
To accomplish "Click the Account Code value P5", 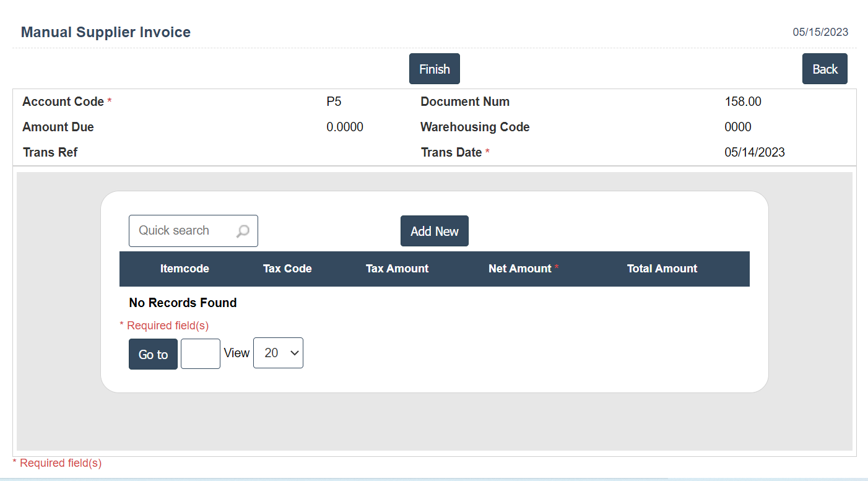I will pyautogui.click(x=334, y=102).
